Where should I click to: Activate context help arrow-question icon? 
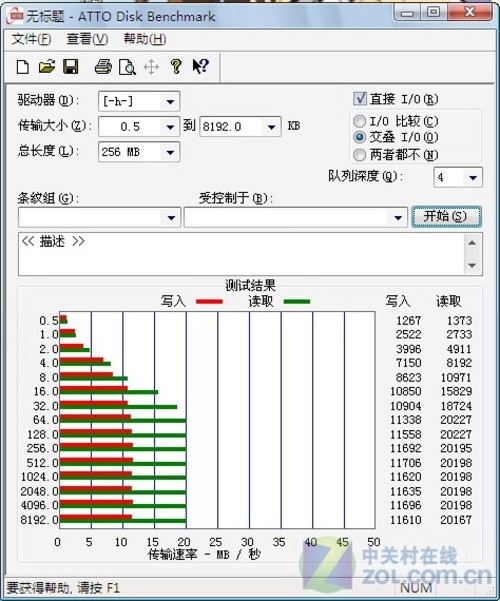pyautogui.click(x=201, y=66)
